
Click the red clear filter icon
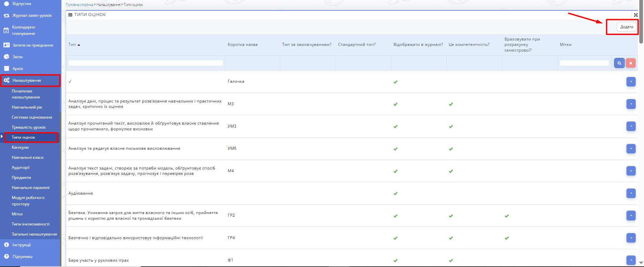631,63
